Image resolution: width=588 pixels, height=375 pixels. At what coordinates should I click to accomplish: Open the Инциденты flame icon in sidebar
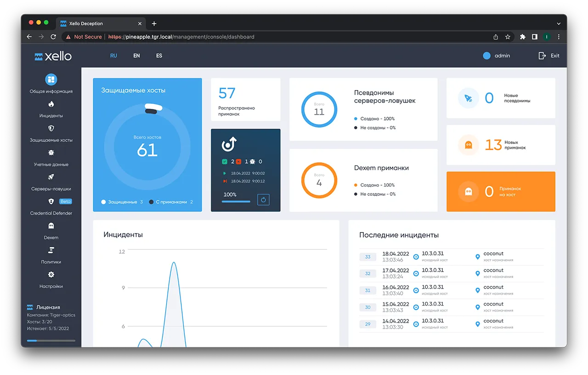tap(51, 104)
